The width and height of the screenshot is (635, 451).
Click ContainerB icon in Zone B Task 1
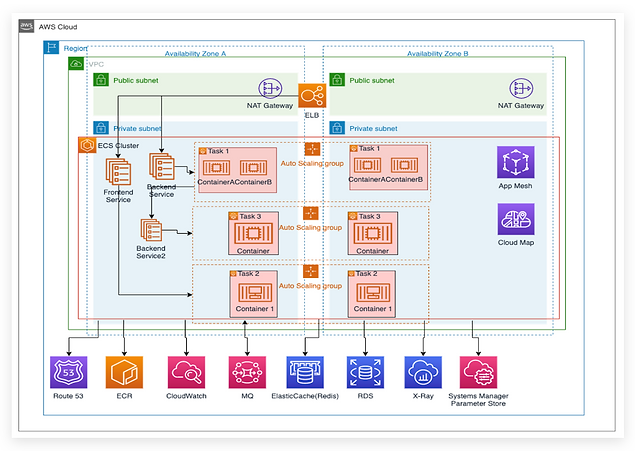coord(405,165)
